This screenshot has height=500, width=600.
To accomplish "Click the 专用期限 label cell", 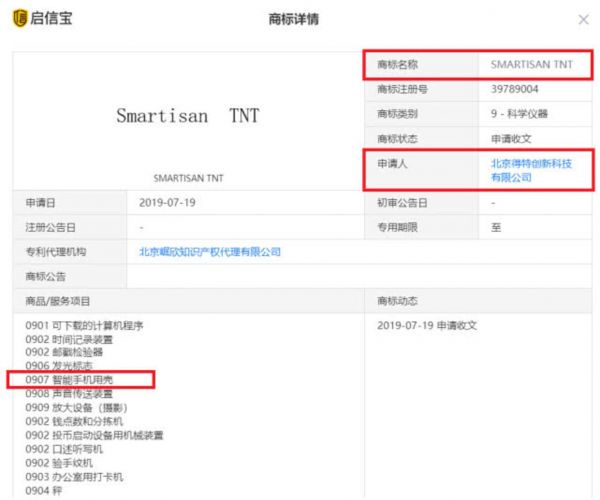I will [x=421, y=227].
